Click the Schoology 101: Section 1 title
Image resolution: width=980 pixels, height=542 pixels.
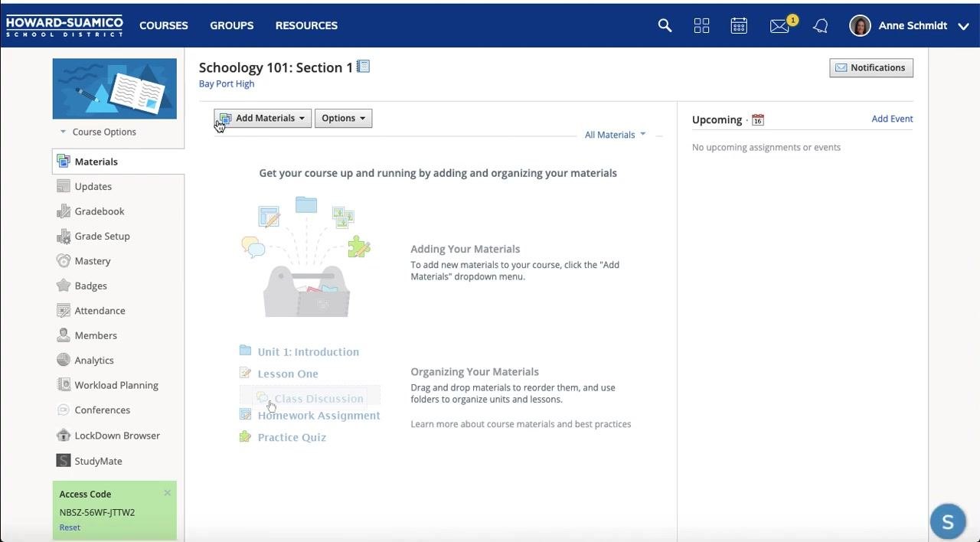coord(276,67)
